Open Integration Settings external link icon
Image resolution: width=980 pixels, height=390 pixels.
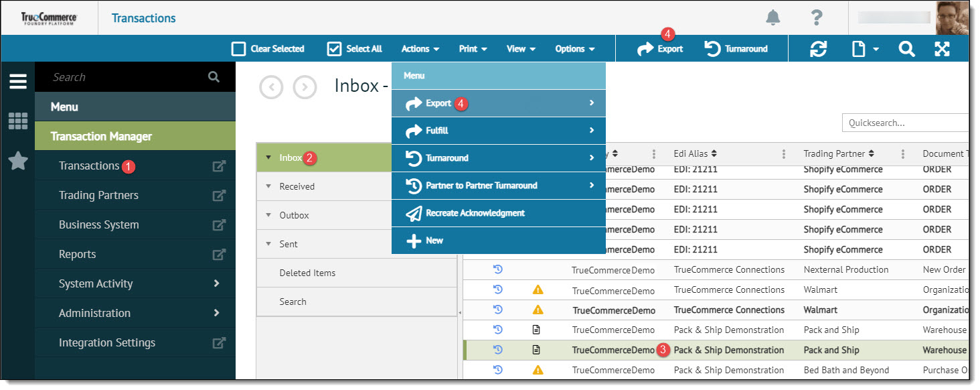(219, 343)
